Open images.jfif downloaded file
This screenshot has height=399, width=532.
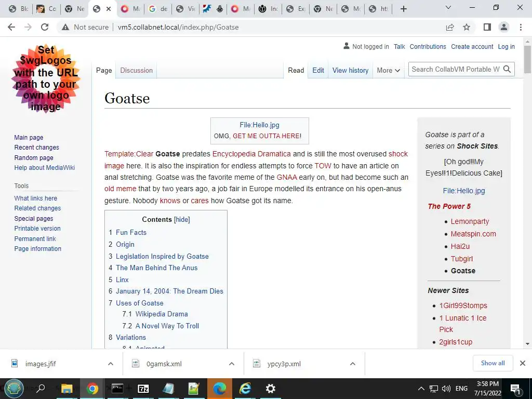click(x=41, y=364)
